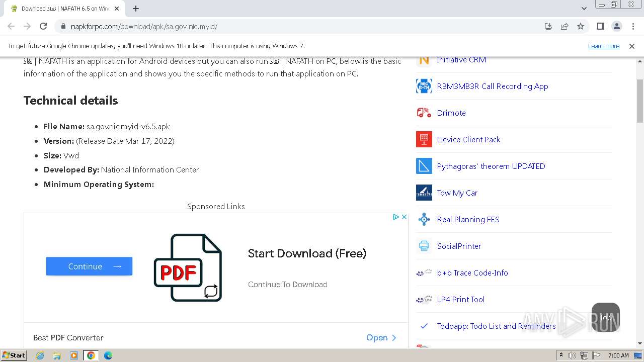Open the Tow My Car link

457,193
